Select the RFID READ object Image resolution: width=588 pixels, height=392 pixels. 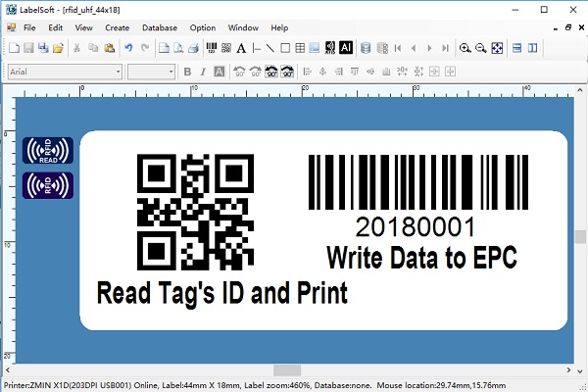(48, 150)
